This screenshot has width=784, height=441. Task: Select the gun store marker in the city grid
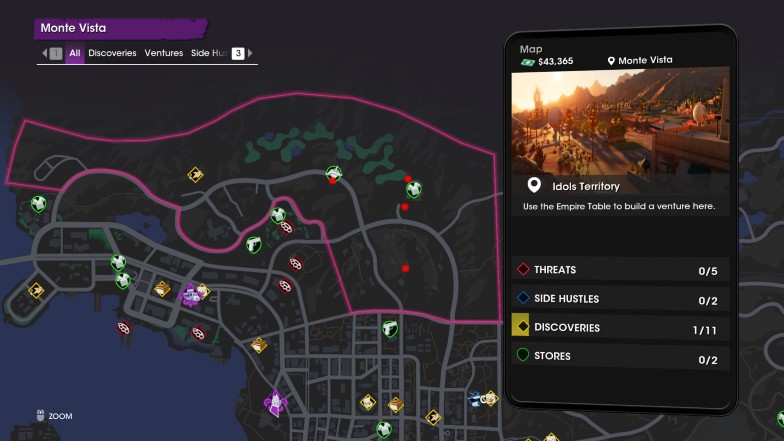coord(390,329)
